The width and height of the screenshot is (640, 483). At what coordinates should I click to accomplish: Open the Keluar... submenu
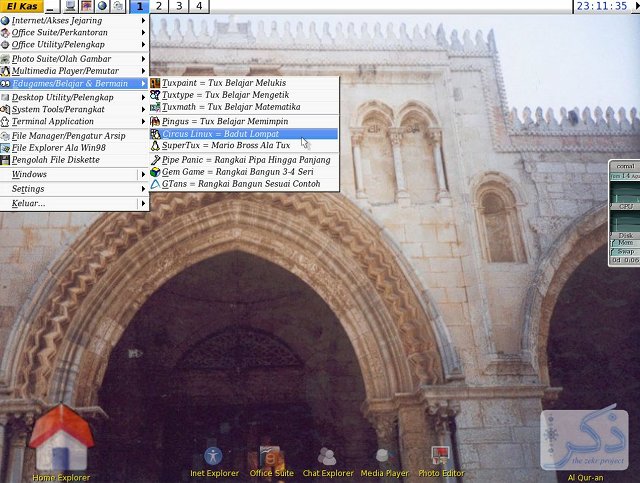(74, 203)
